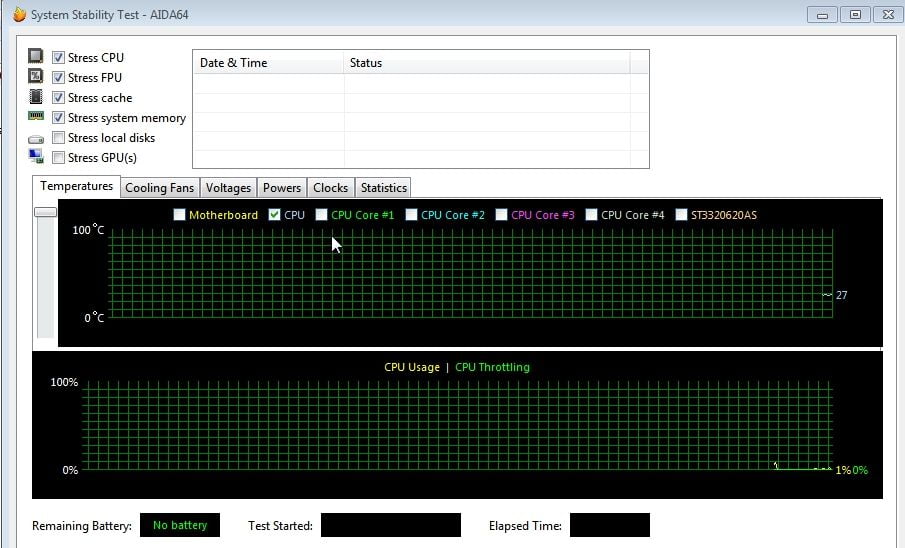905x548 pixels.
Task: Click the cache chip icon beside Stress cache
Action: [36, 96]
